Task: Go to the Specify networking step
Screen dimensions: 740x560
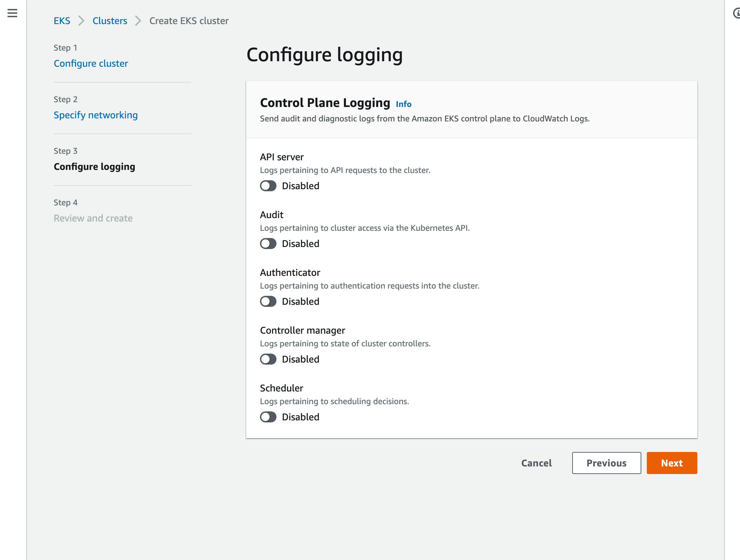Action: point(96,115)
